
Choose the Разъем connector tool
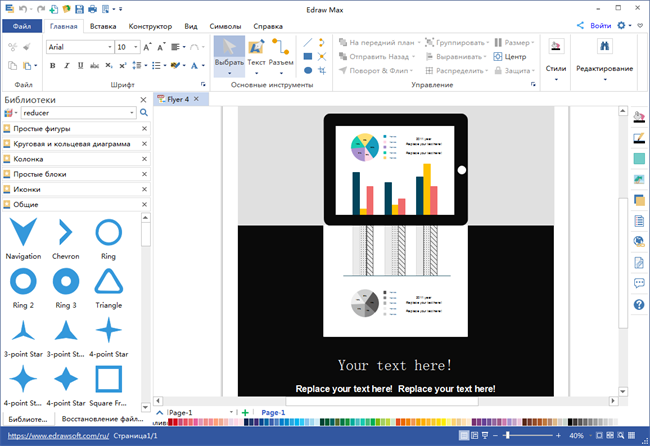tap(281, 56)
